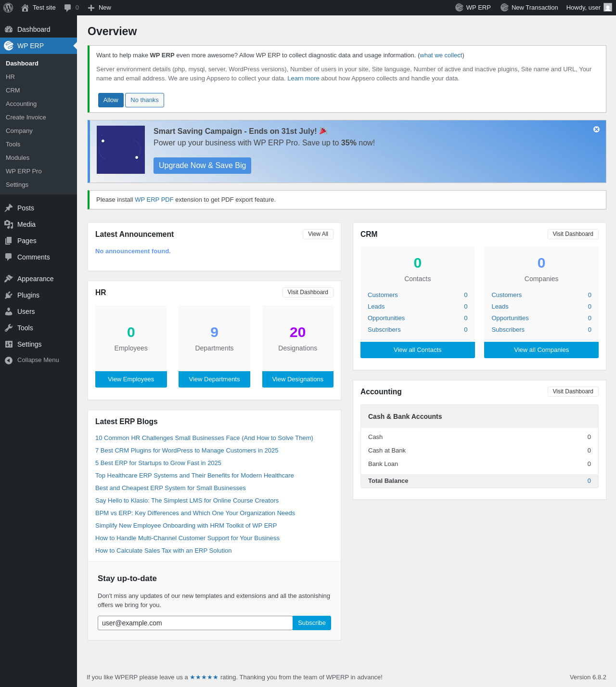616x687 pixels.
Task: Click the newsletter email input field
Action: (x=195, y=623)
